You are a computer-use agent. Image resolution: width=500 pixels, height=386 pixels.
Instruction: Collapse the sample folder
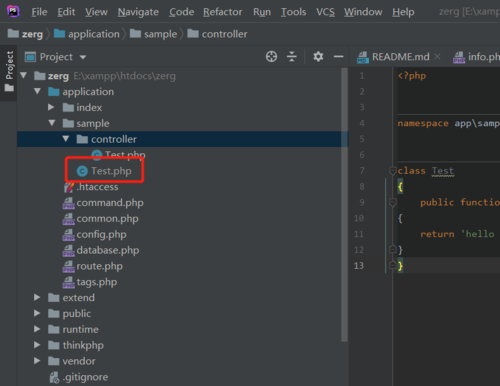pyautogui.click(x=52, y=123)
